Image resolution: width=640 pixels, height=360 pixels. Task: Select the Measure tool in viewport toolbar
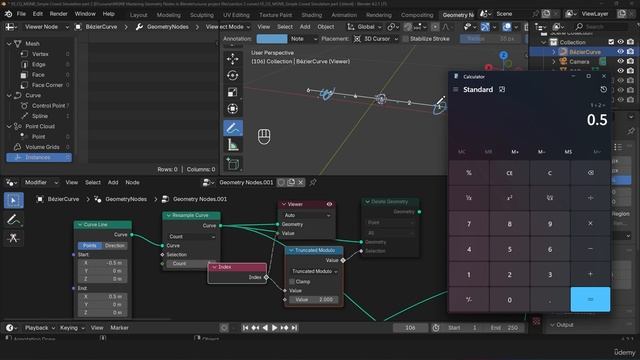pos(233,144)
